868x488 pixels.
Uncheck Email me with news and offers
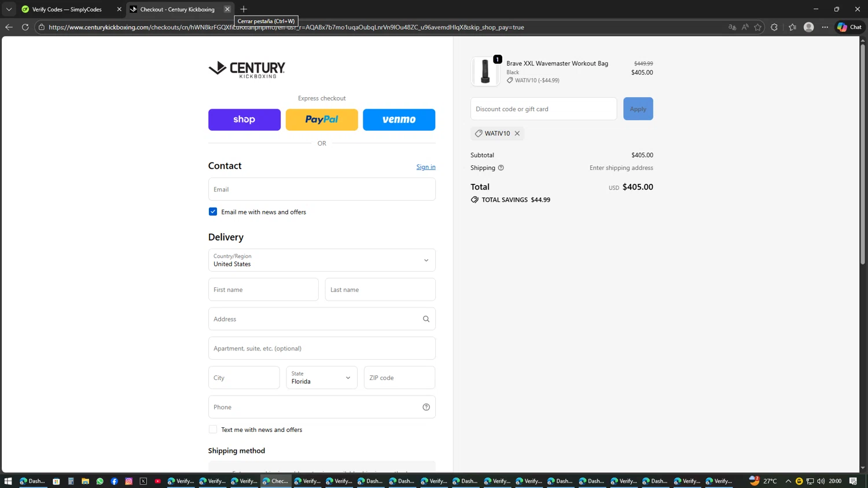tap(213, 212)
